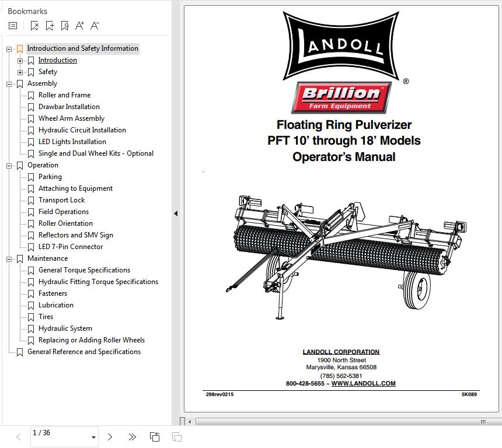This screenshot has height=448, width=502.
Task: Click the Landoll logo on the cover page
Action: tap(341, 46)
